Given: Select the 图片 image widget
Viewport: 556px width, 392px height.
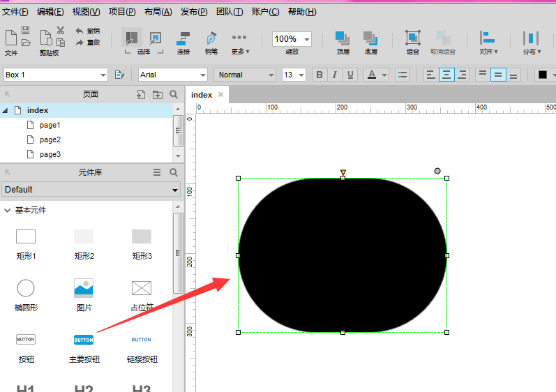Looking at the screenshot, I should tap(84, 295).
